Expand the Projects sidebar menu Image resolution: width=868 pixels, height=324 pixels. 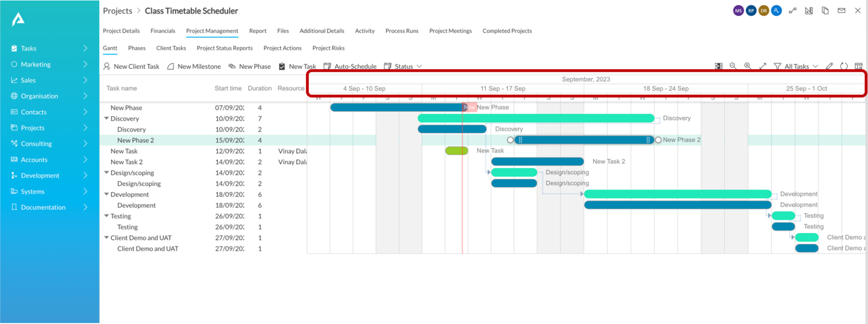[x=50, y=128]
